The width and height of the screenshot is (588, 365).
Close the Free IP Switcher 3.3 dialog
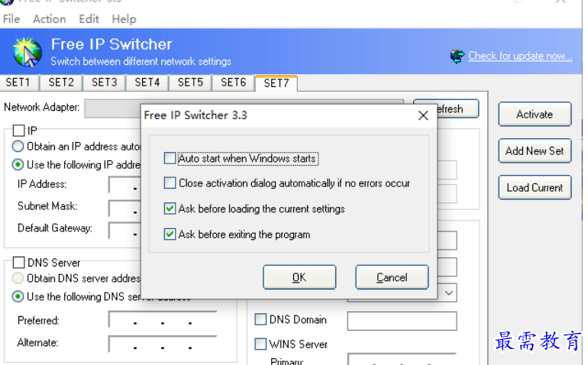tap(423, 115)
